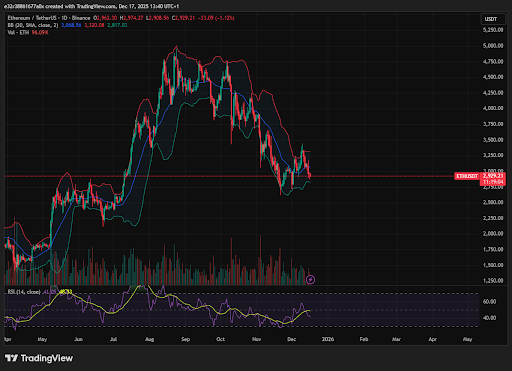
Task: Click the Jun label on the time axis
Action: (78, 339)
